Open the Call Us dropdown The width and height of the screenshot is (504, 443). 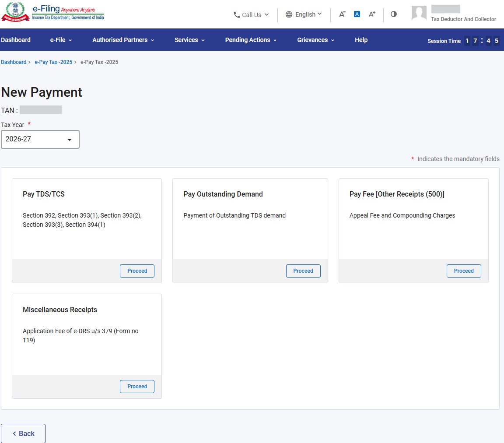(x=251, y=15)
